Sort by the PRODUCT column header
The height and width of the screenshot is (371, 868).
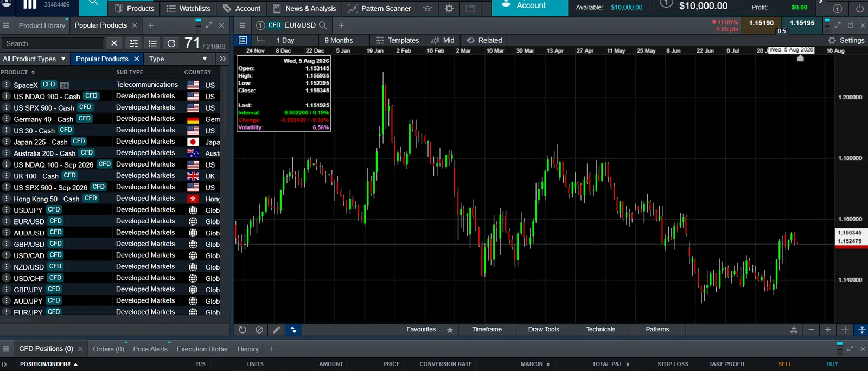click(17, 72)
